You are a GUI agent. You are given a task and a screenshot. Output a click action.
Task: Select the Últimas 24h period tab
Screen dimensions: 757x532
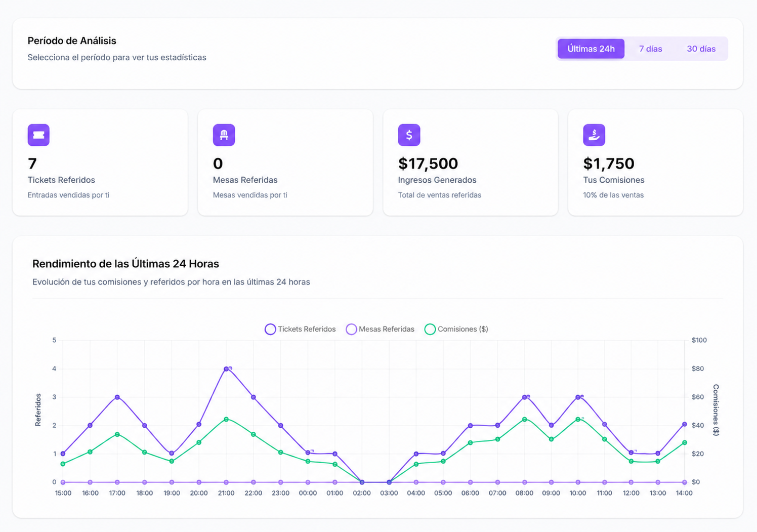coord(591,49)
